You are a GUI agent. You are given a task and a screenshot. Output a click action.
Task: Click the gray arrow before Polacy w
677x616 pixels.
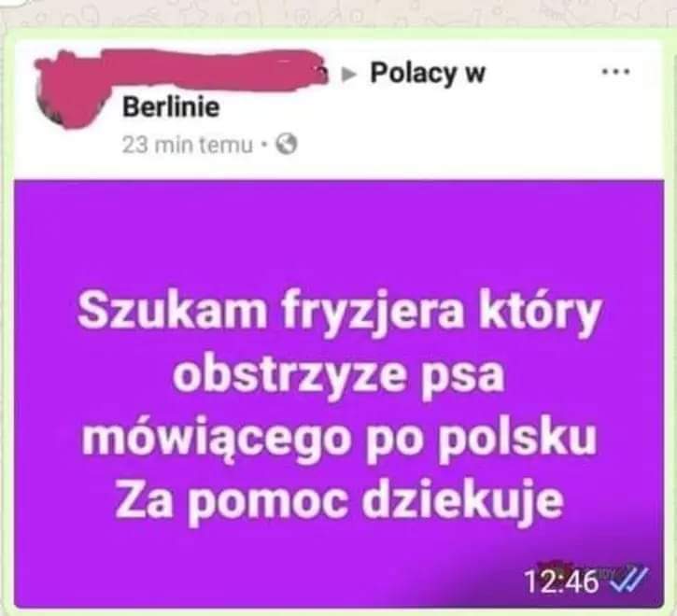349,75
